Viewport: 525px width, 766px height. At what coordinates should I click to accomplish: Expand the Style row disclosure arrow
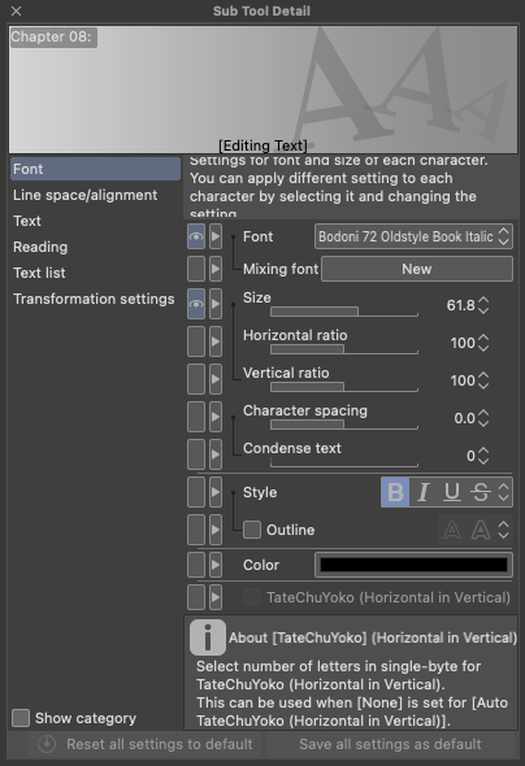216,492
